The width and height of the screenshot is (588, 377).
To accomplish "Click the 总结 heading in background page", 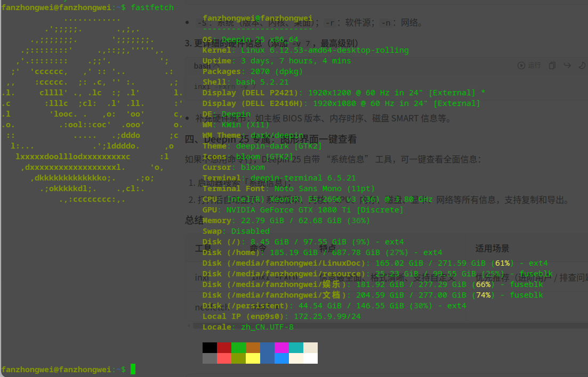I will click(194, 220).
